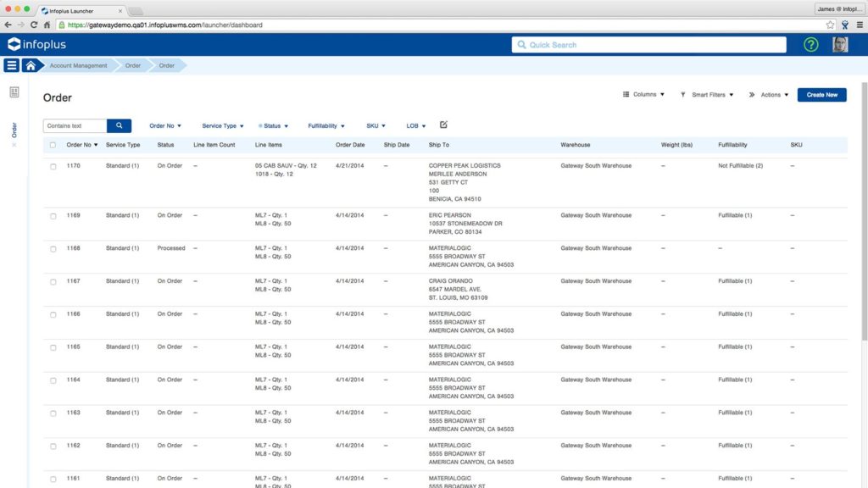Open the sidebar document list icon

point(14,91)
